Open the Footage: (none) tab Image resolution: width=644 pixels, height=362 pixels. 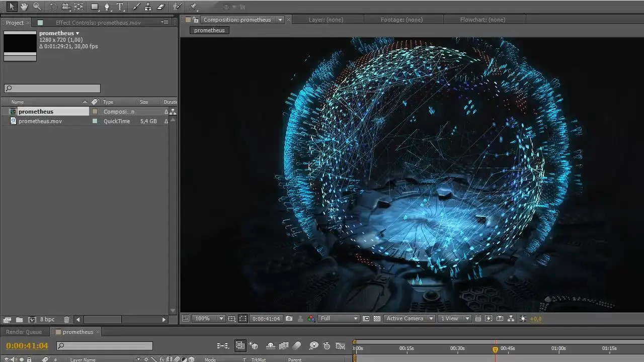click(x=401, y=20)
